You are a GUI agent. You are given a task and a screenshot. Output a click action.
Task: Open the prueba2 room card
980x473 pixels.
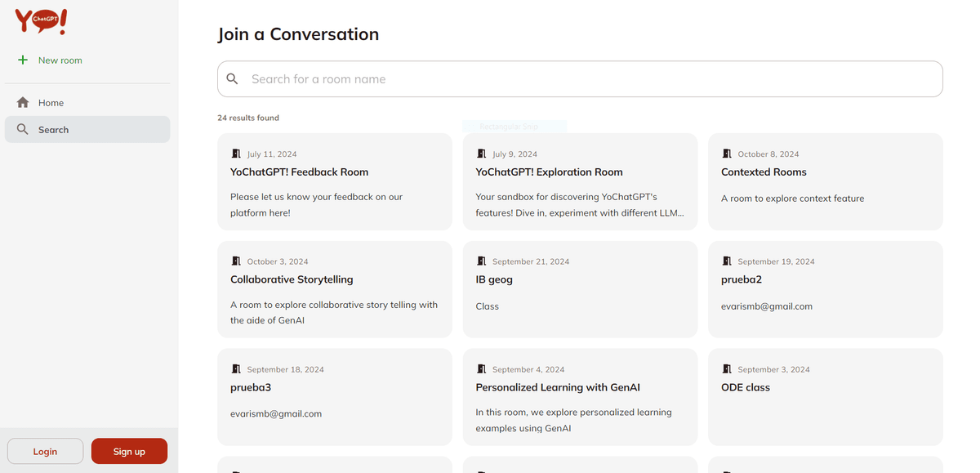tap(825, 289)
